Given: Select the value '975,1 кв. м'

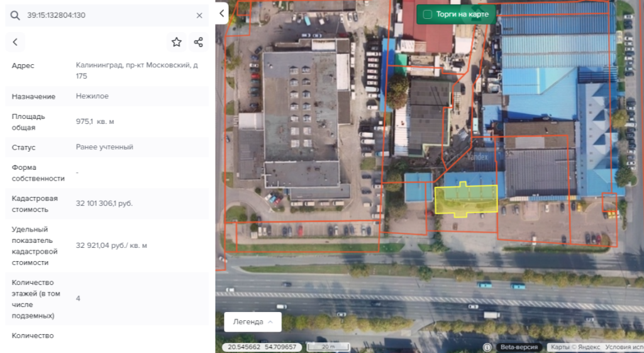Looking at the screenshot, I should click(95, 121).
